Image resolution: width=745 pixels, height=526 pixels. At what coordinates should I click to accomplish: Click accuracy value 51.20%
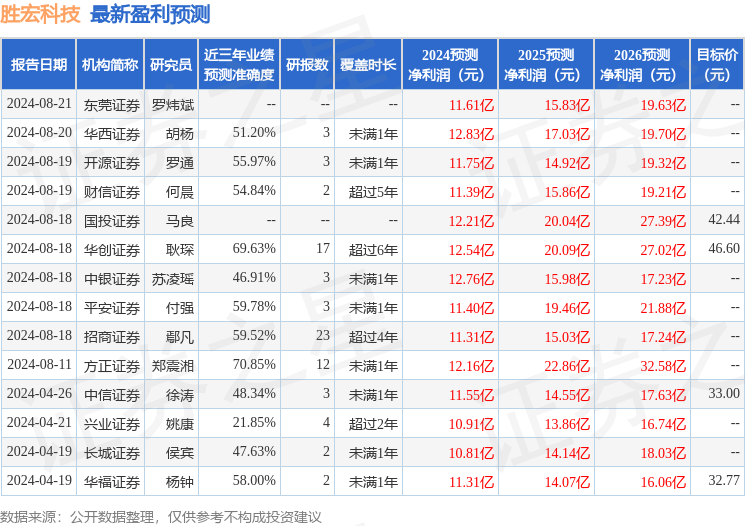point(254,132)
